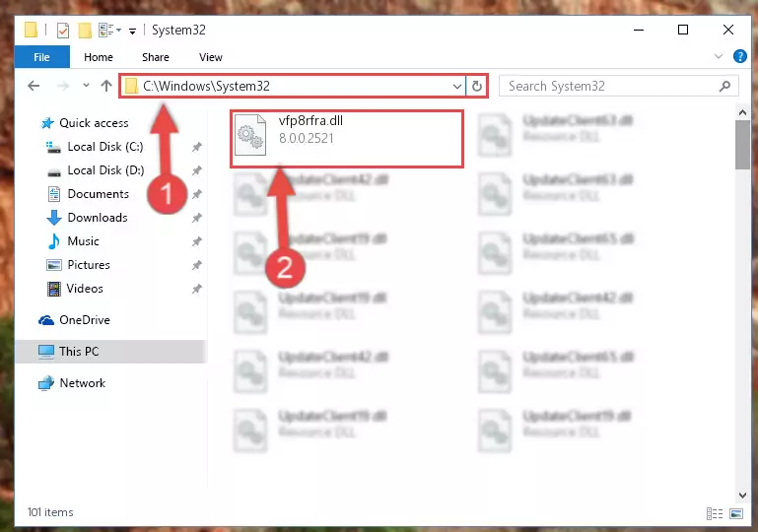Click the pin icon next to Downloads
758x532 pixels.
tap(197, 218)
